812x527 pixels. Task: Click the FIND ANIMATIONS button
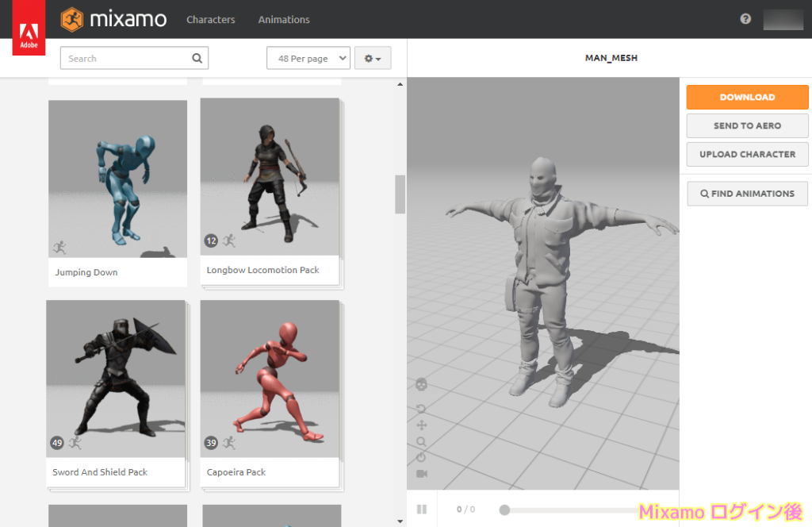(746, 193)
